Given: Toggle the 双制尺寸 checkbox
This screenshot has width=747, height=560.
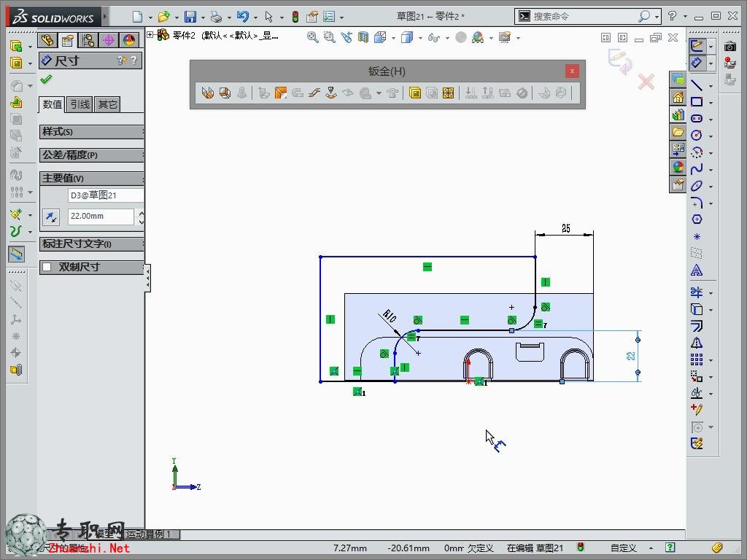Looking at the screenshot, I should point(47,267).
